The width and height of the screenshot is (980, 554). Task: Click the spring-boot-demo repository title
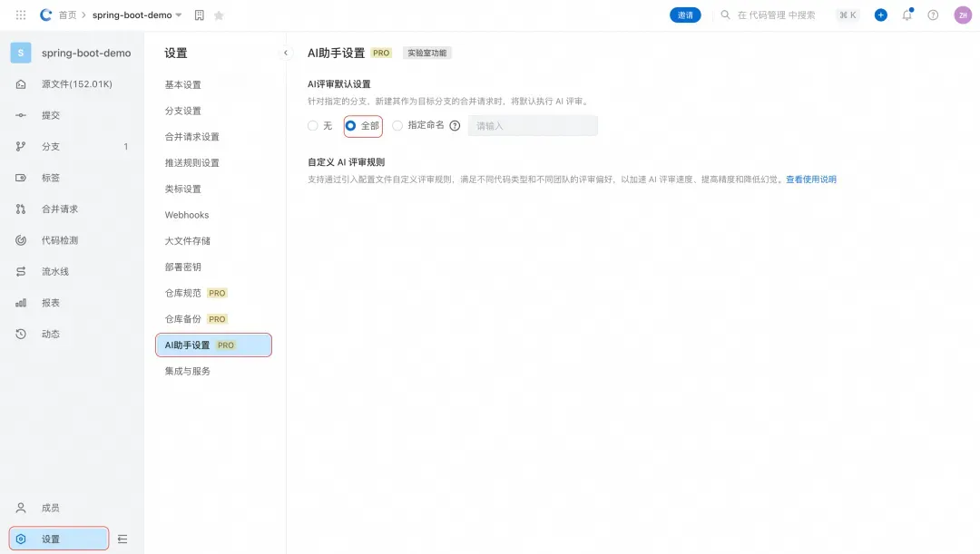86,53
